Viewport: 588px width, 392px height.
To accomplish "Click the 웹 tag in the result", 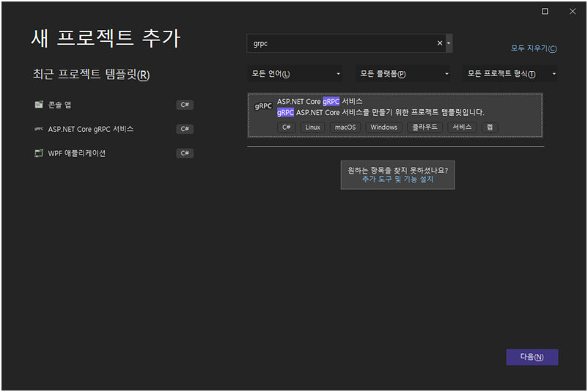I will pos(490,127).
